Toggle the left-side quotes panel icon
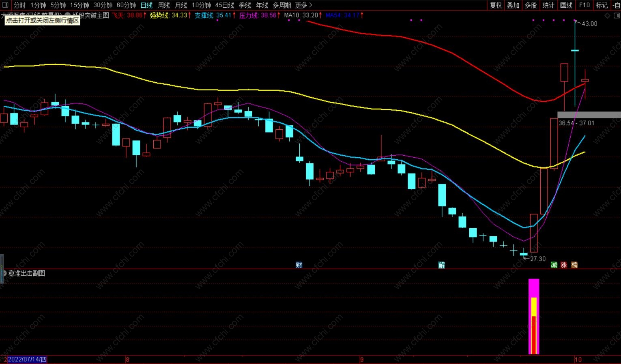The image size is (621, 364). tap(5, 5)
